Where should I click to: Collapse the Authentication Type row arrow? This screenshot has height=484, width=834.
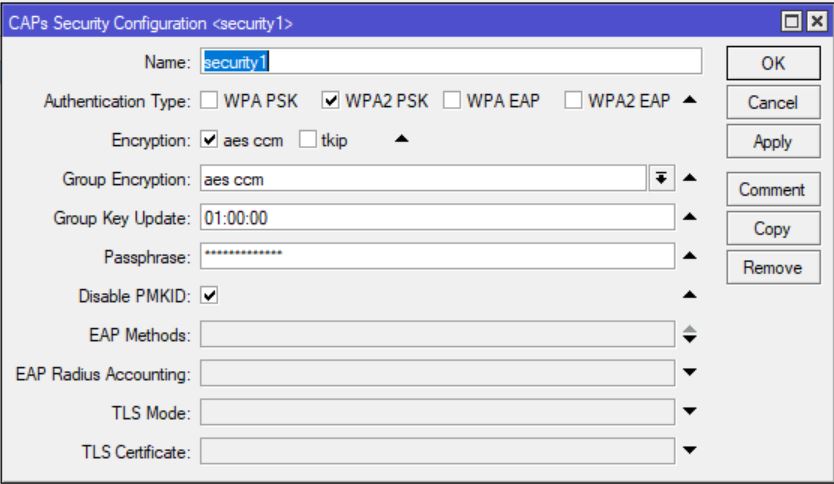[x=689, y=99]
